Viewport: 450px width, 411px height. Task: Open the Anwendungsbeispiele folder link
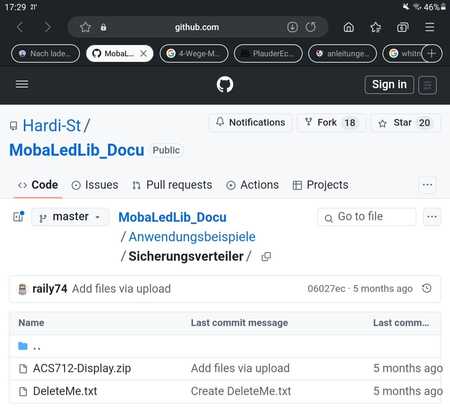pos(192,237)
